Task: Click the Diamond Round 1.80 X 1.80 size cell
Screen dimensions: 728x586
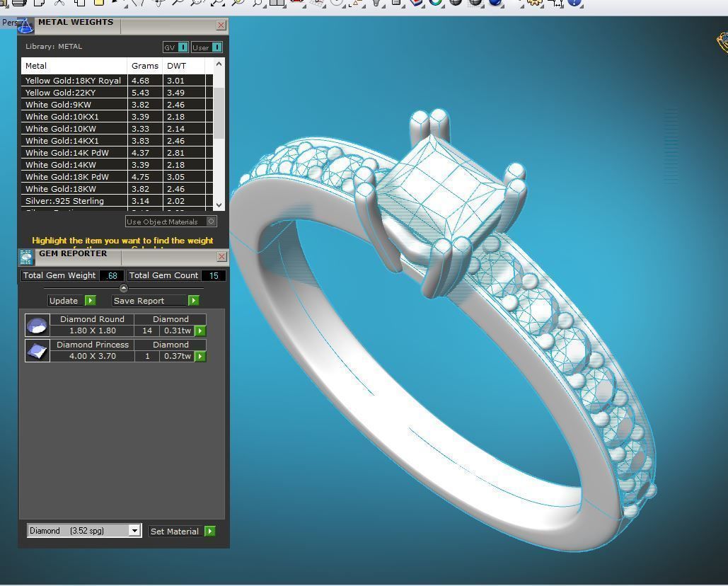Action: coord(93,331)
